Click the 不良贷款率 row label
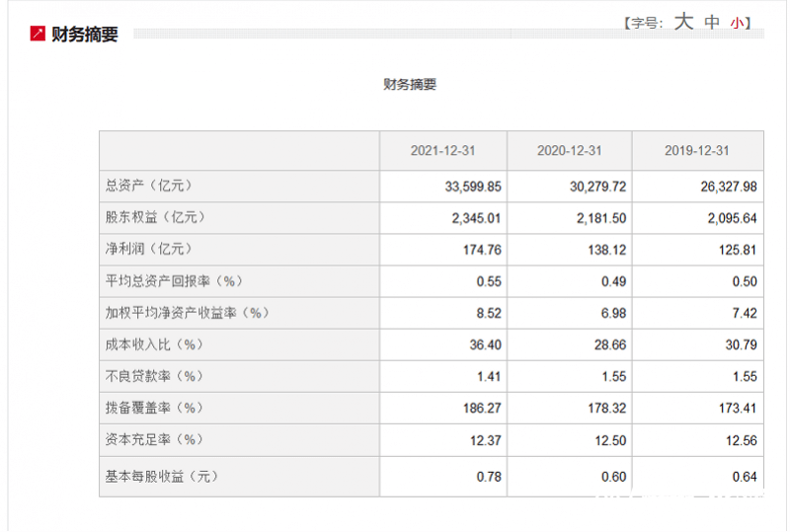This screenshot has width=790, height=532. (153, 376)
